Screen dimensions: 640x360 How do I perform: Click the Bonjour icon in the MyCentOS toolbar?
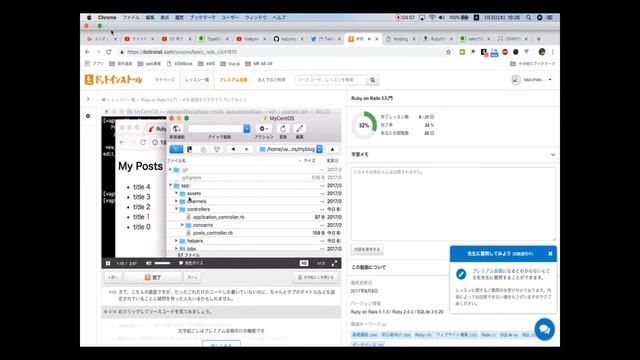217,149
